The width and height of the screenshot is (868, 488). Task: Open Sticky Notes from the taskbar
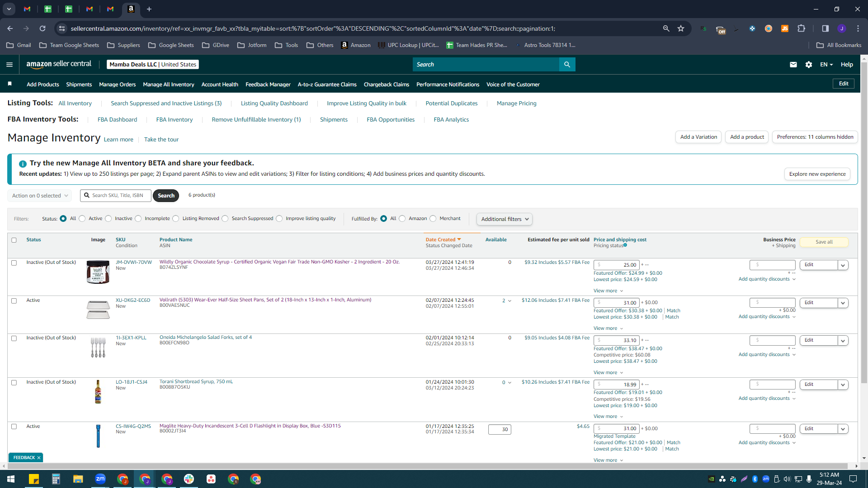pyautogui.click(x=34, y=479)
